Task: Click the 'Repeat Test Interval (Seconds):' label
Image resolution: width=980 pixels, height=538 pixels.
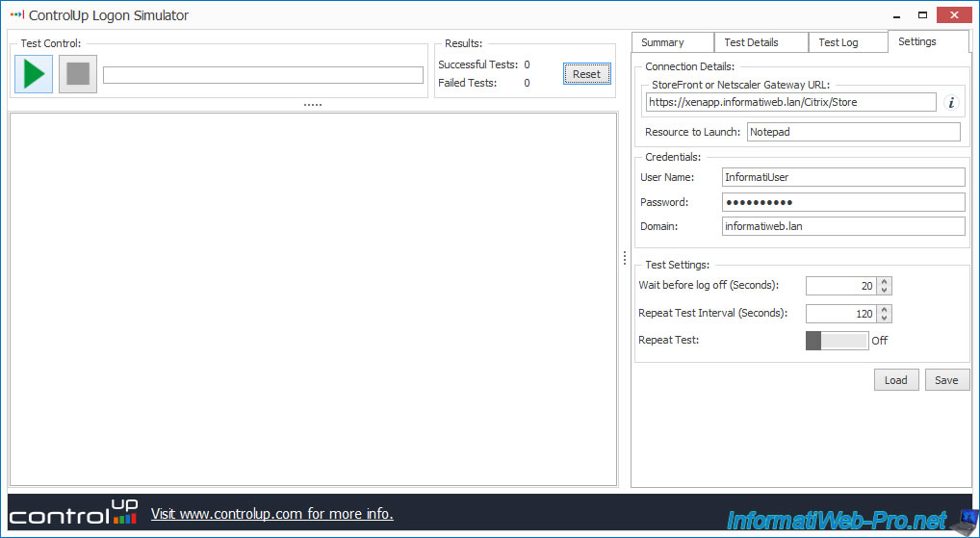Action: pos(713,313)
